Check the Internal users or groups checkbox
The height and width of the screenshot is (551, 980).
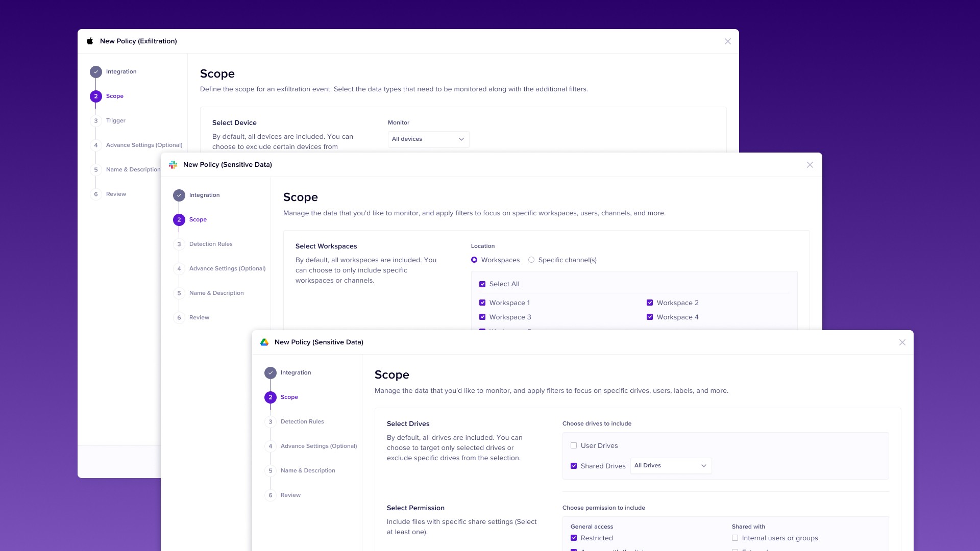pos(735,538)
